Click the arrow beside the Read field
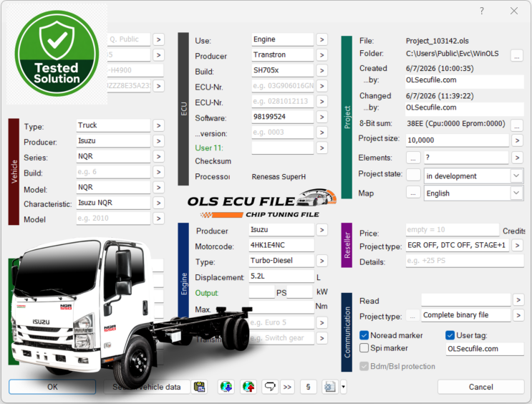Viewport: 532px width, 404px height. click(518, 300)
